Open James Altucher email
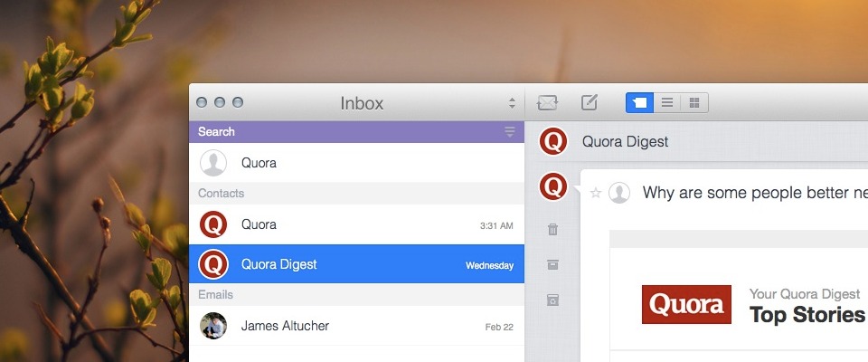 [x=356, y=326]
